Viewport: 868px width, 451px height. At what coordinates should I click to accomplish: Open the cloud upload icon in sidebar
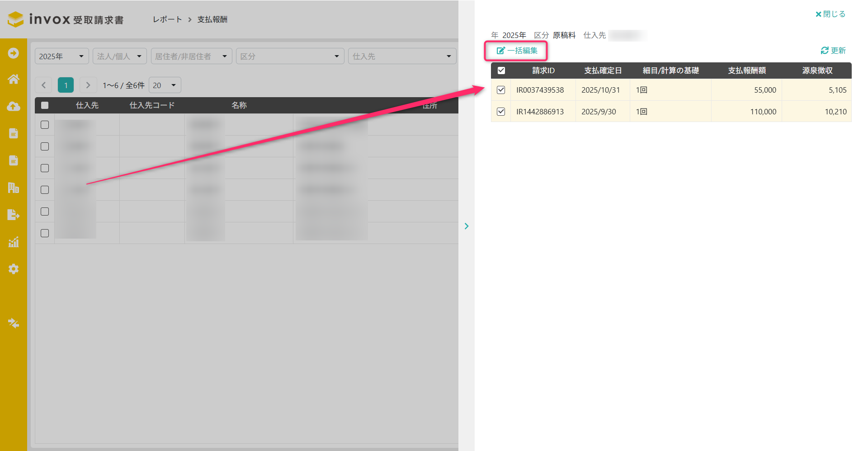(x=14, y=106)
